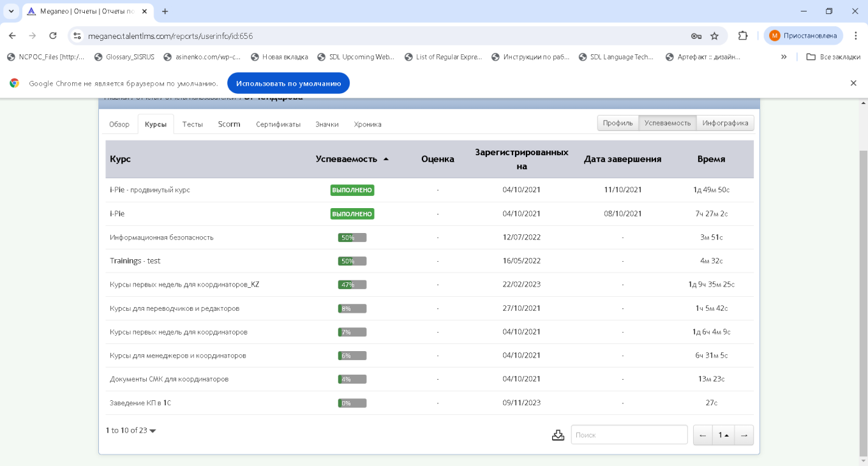Viewport: 868px width, 466px height.
Task: Open Chrome three-dot menu
Action: [856, 36]
